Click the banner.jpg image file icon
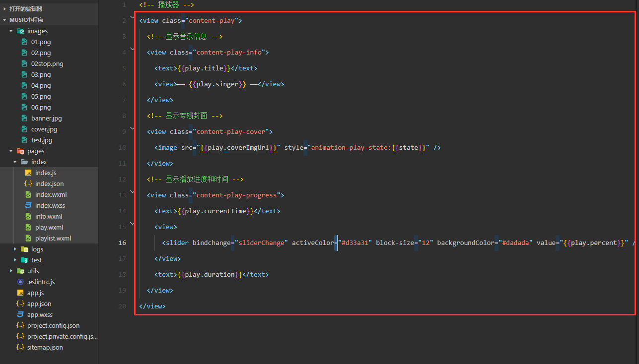639x364 pixels. point(24,119)
